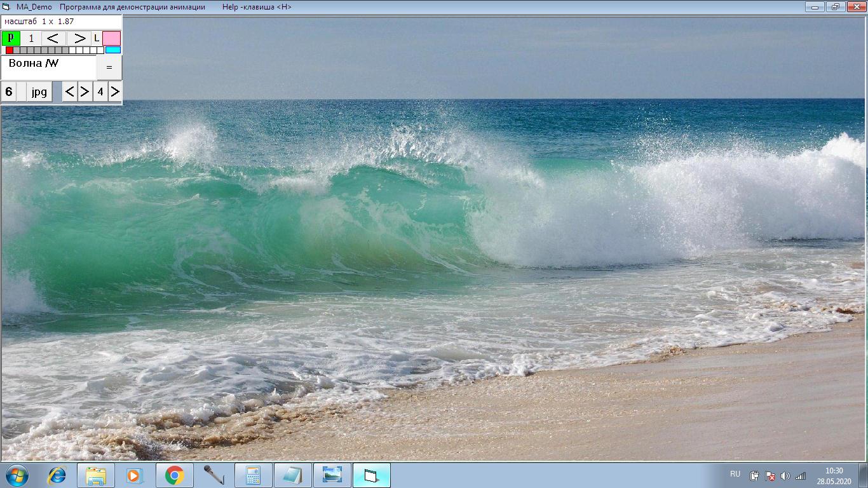This screenshot has height=488, width=868.
Task: Click the left arrow right of the jpg button
Action: pos(70,91)
